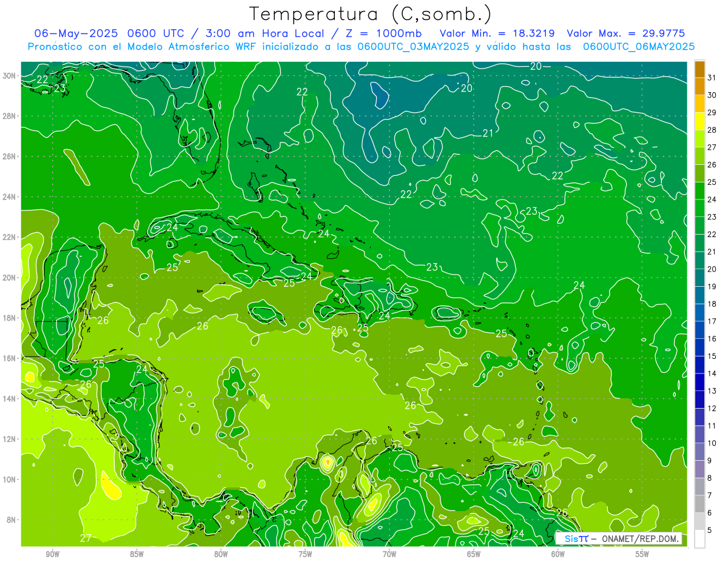Click the 8N latitude axis label
Screen dimensions: 728x562
[x=12, y=520]
